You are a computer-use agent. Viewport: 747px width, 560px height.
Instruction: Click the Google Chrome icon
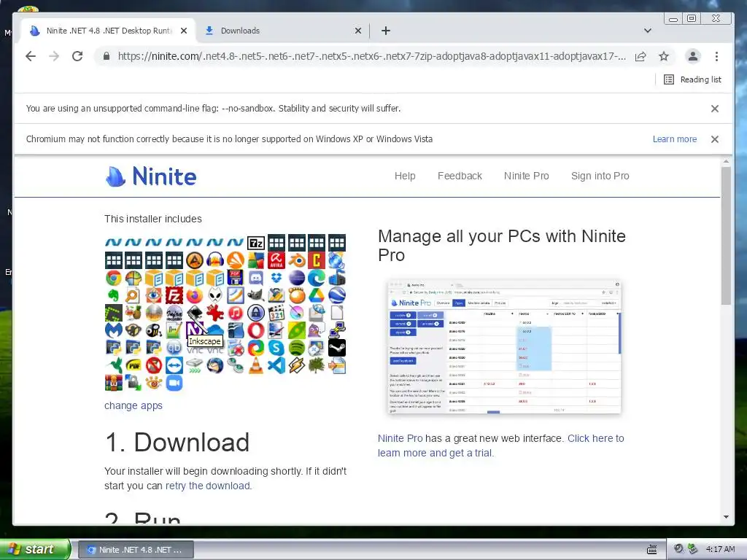point(113,278)
